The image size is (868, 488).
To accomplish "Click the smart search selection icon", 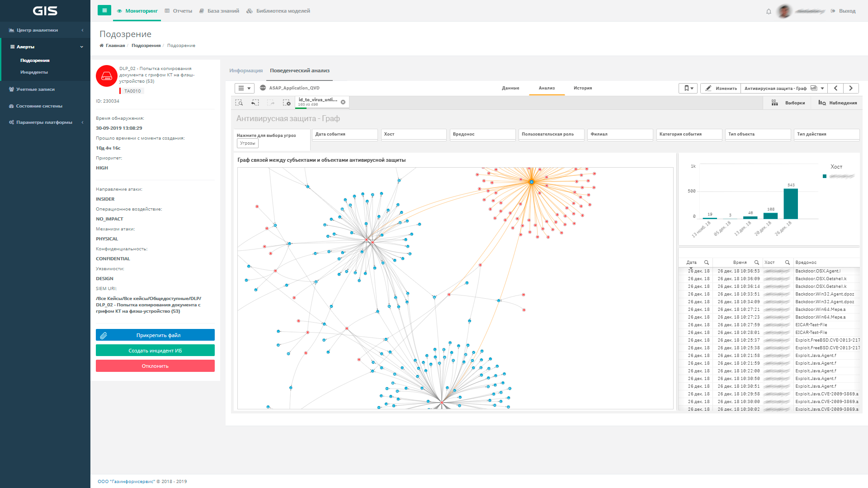I will tap(239, 103).
